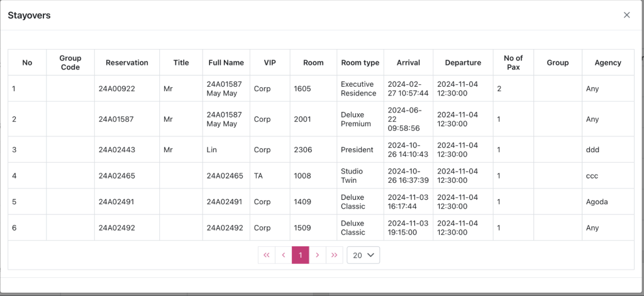Click the Reservation column header
This screenshot has width=644, height=296.
click(x=127, y=63)
